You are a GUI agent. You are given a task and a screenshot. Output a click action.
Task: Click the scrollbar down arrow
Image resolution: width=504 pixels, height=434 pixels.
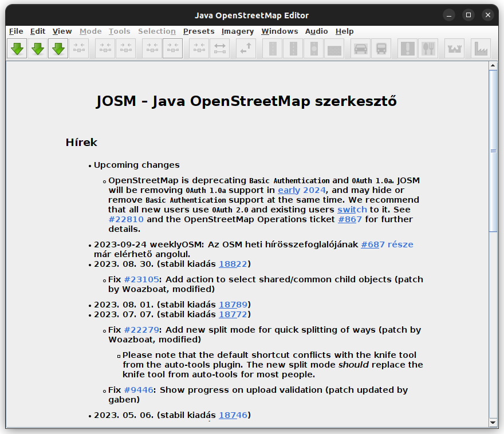[493, 423]
